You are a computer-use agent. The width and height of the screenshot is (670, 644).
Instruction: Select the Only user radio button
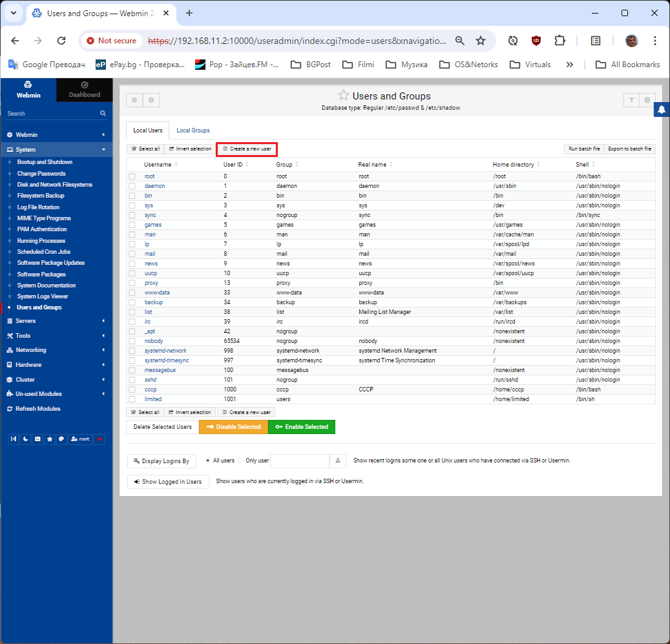[240, 461]
